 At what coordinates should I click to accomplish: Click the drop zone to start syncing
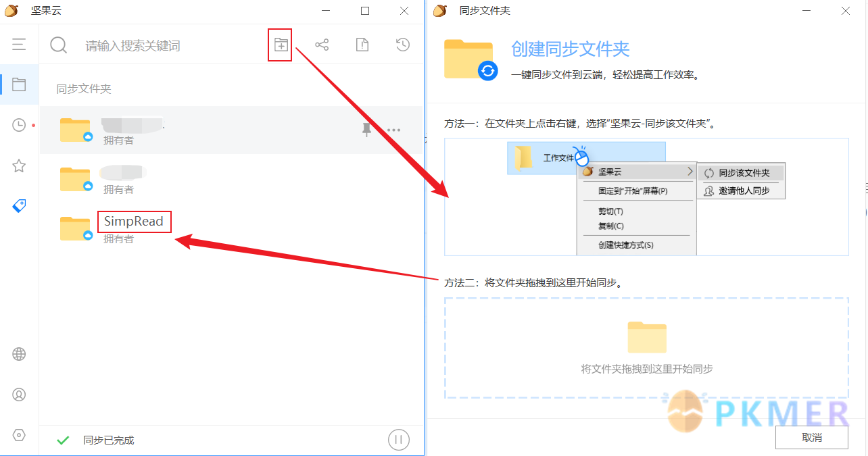pos(647,348)
